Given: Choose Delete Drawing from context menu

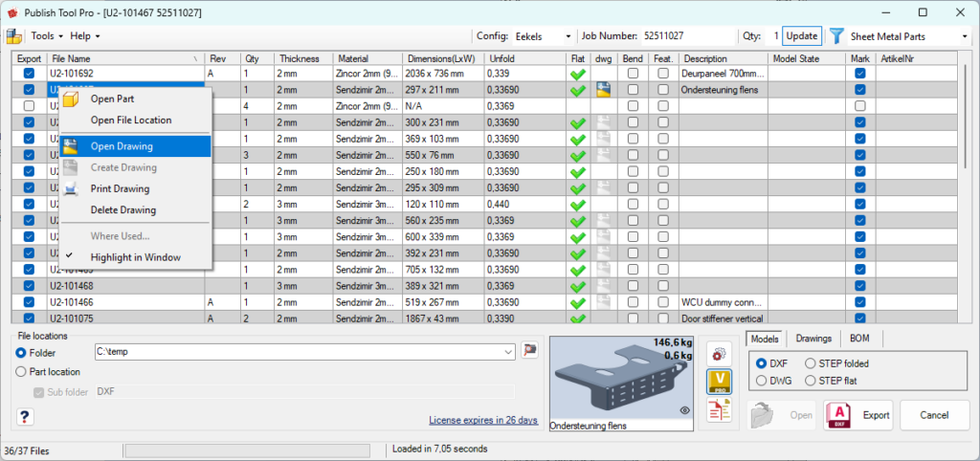Looking at the screenshot, I should [x=136, y=209].
